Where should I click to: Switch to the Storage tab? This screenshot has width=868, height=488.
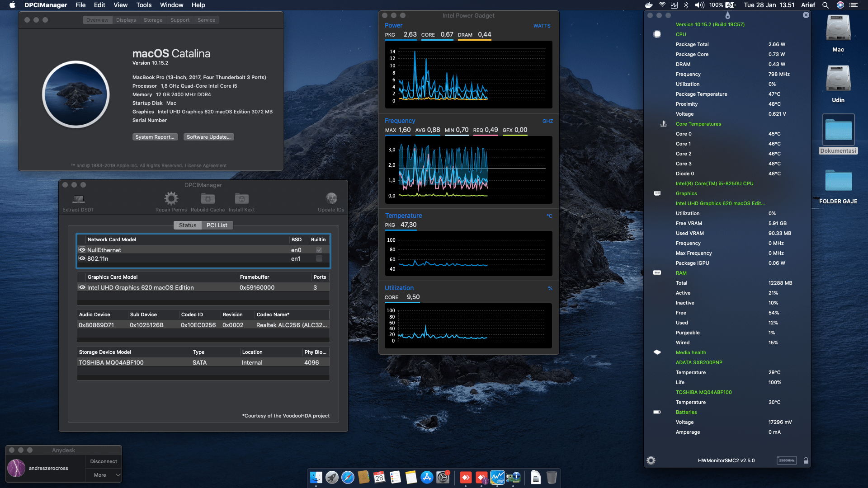tap(153, 20)
